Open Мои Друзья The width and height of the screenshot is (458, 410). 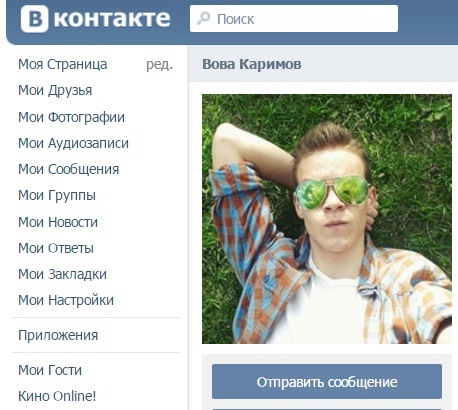55,90
